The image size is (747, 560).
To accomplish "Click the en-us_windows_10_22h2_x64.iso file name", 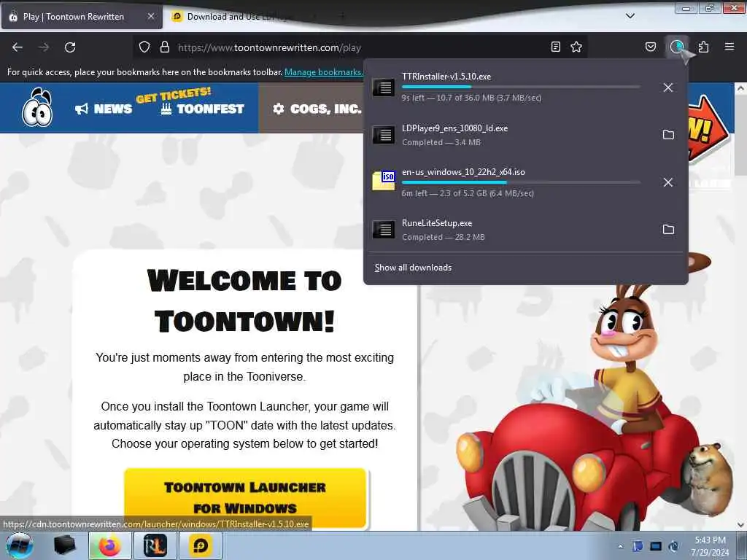I will pos(463,172).
